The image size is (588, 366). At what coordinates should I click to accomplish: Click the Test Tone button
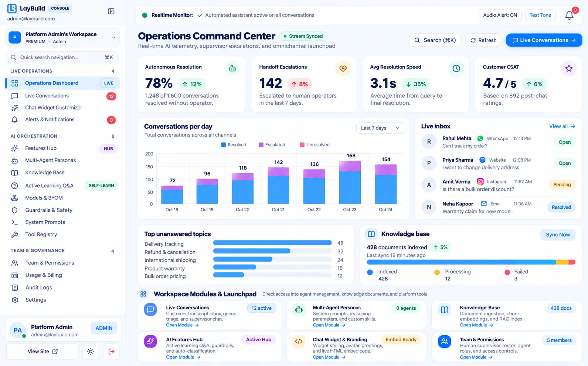tap(540, 15)
